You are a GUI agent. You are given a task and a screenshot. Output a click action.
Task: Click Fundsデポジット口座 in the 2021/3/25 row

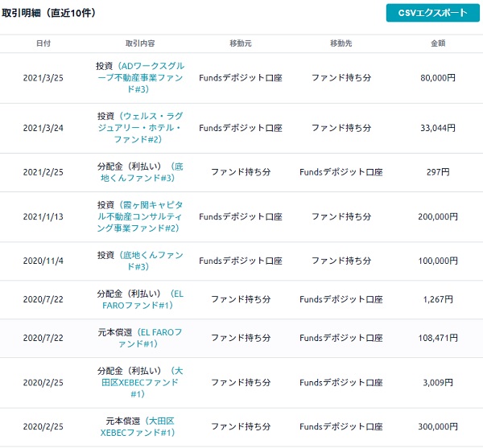click(x=241, y=78)
